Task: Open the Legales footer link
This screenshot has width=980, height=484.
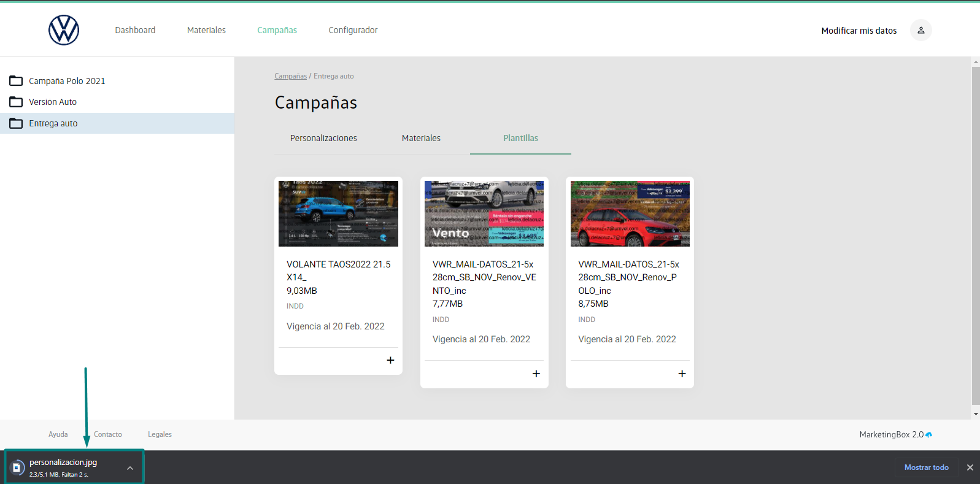Action: coord(160,434)
